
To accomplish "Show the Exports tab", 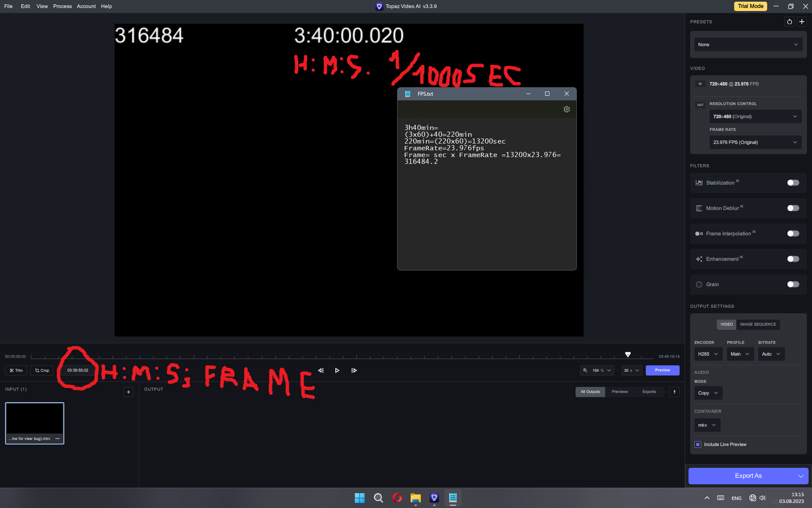I will point(649,392).
